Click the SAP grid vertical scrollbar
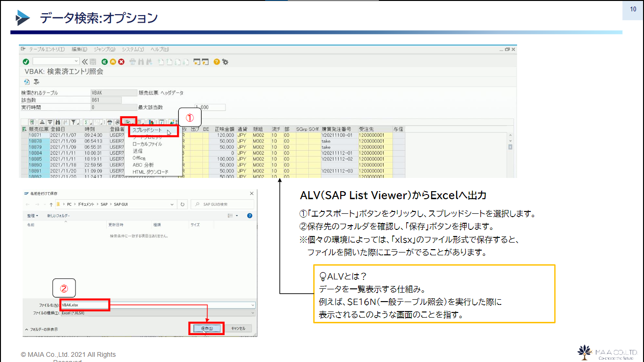This screenshot has width=644, height=362. 510,155
